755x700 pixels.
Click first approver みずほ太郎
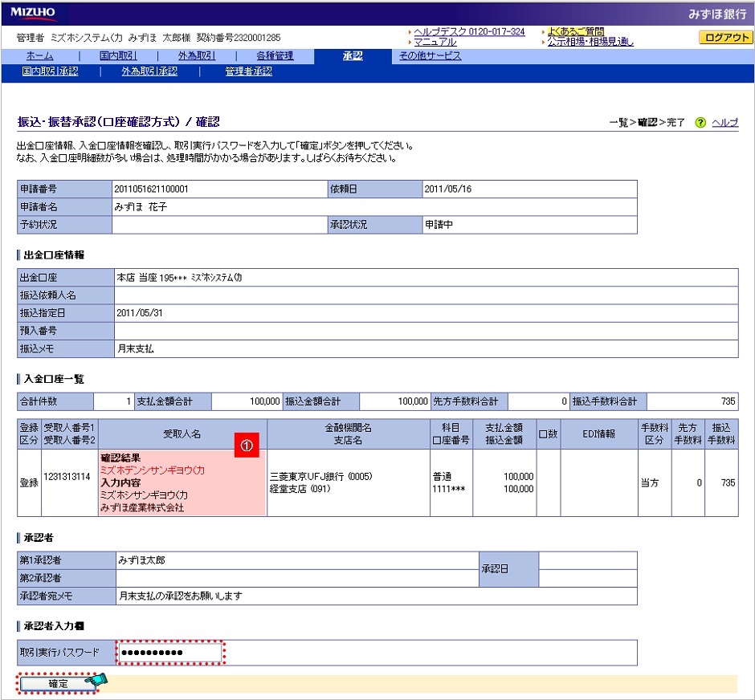141,560
